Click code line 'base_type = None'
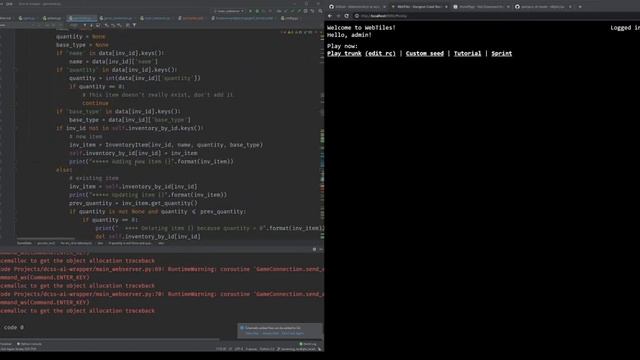This screenshot has width=640, height=360. [82, 45]
